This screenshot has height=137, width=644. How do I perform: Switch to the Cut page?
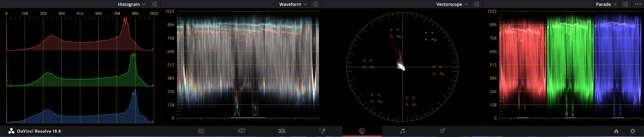click(241, 131)
